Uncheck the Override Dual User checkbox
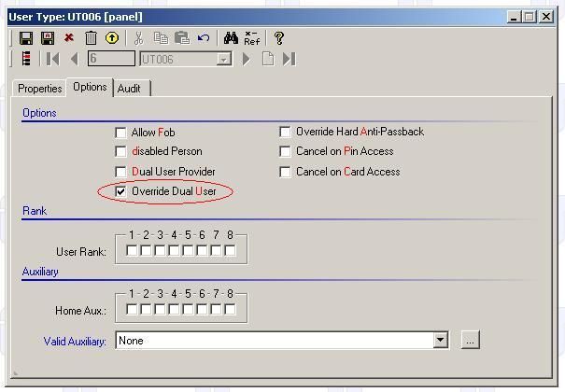 (x=120, y=191)
